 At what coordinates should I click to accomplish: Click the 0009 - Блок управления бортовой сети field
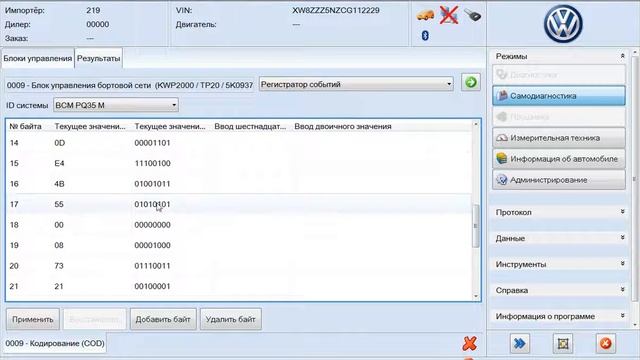click(130, 85)
